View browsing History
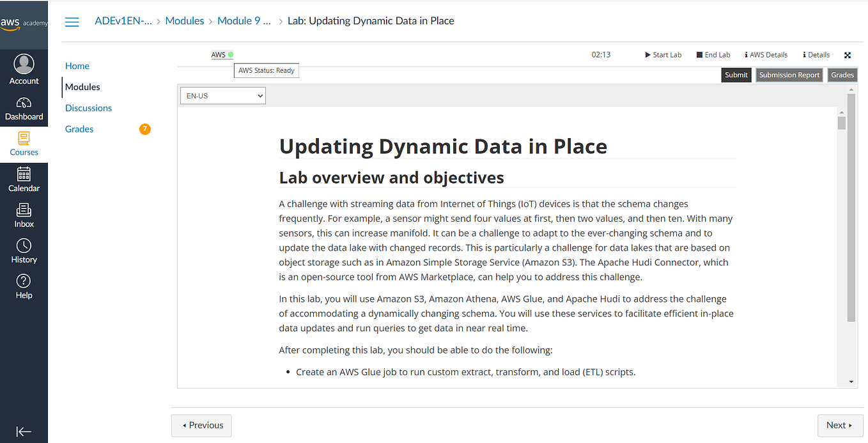The height and width of the screenshot is (443, 868). [24, 251]
